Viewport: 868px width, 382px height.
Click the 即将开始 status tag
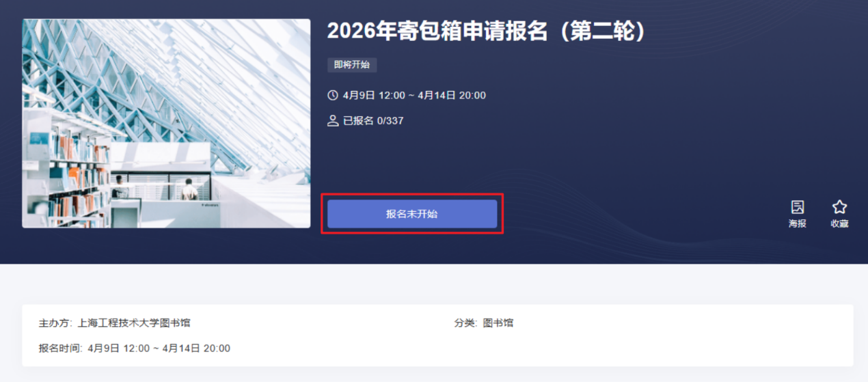(352, 65)
